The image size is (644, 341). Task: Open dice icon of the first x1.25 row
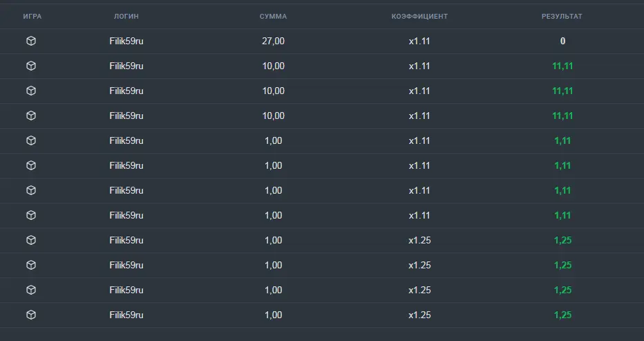pos(31,240)
